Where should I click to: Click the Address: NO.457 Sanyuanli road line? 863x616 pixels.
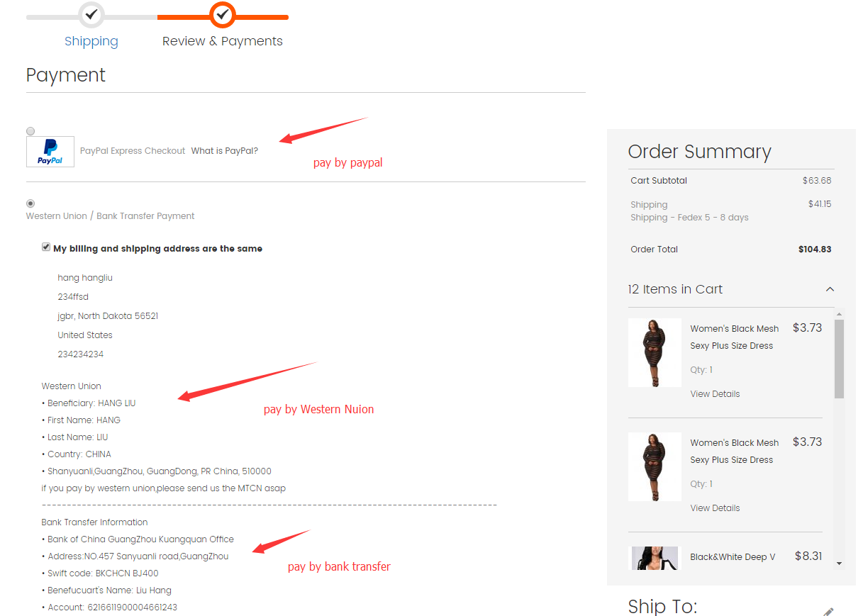point(135,556)
